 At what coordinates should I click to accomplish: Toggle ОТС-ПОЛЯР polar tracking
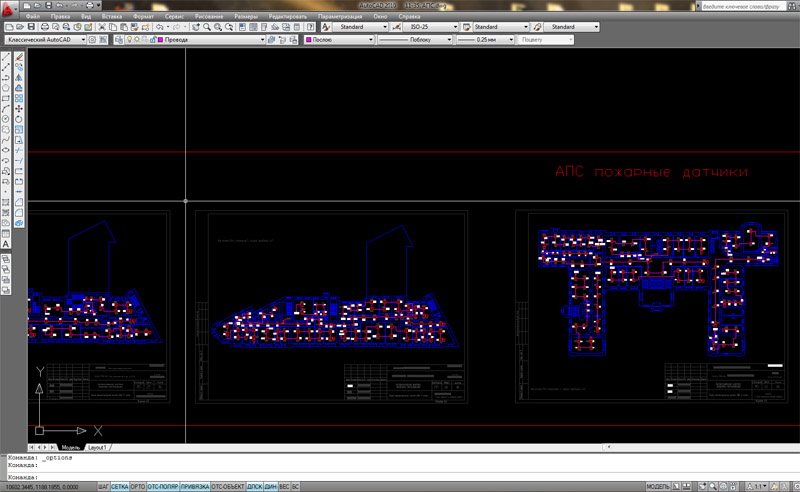pos(163,487)
